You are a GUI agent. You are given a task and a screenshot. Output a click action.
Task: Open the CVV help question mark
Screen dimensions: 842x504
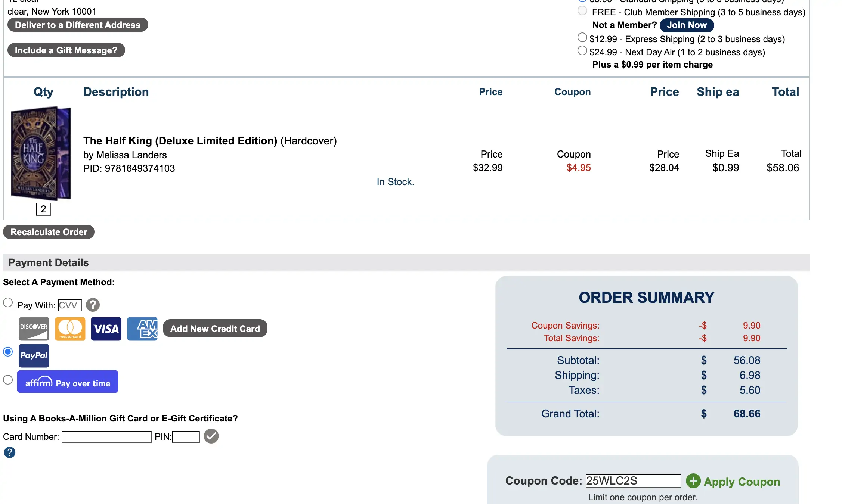tap(93, 305)
